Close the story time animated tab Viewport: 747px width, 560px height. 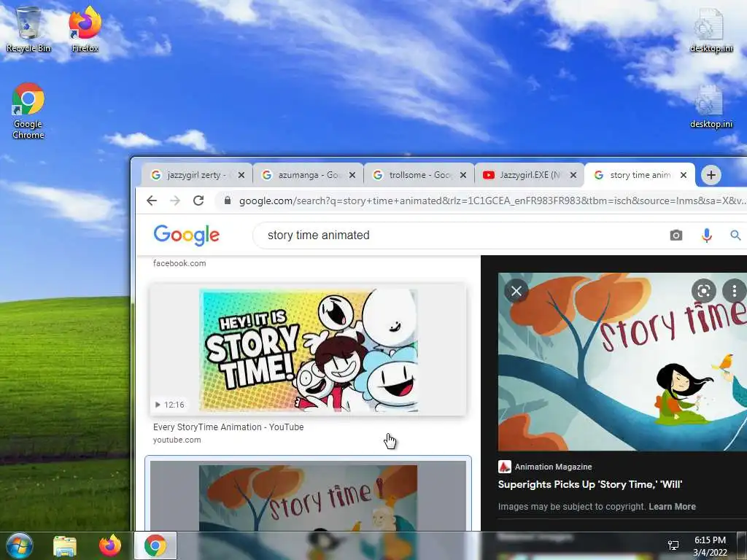684,175
